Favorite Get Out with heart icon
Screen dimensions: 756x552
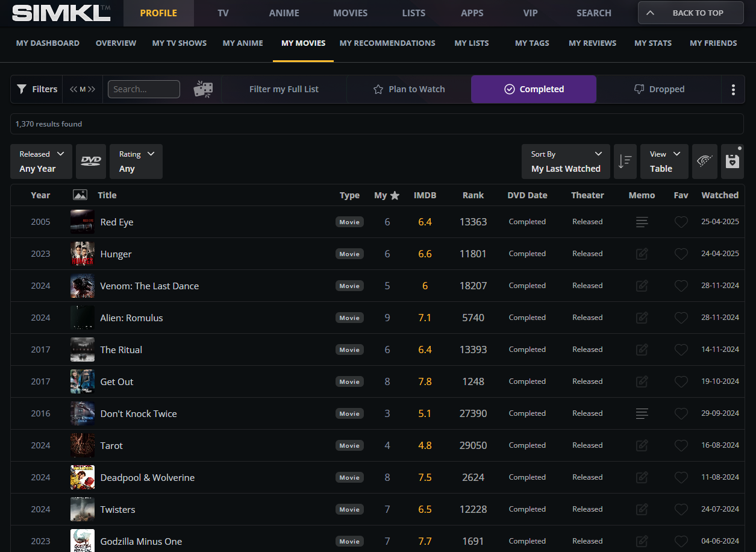(681, 381)
